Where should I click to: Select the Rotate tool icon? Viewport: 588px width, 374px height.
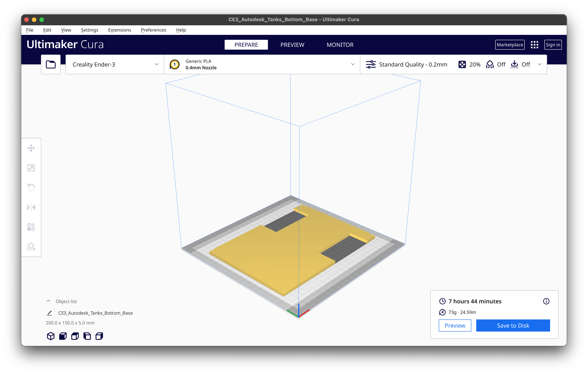click(31, 187)
